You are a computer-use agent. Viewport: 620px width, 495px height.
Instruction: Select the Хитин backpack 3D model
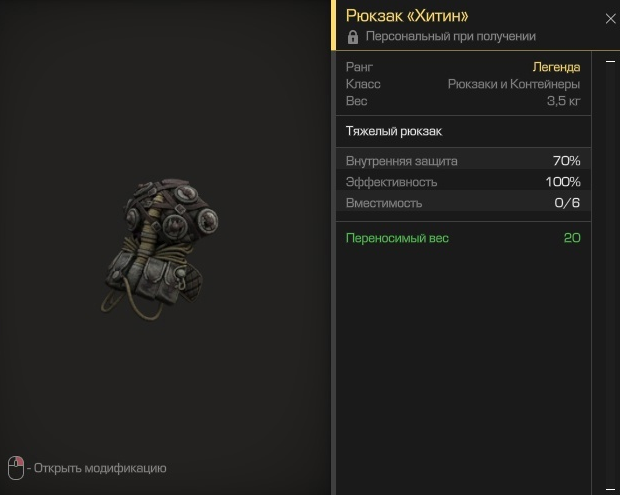(159, 249)
